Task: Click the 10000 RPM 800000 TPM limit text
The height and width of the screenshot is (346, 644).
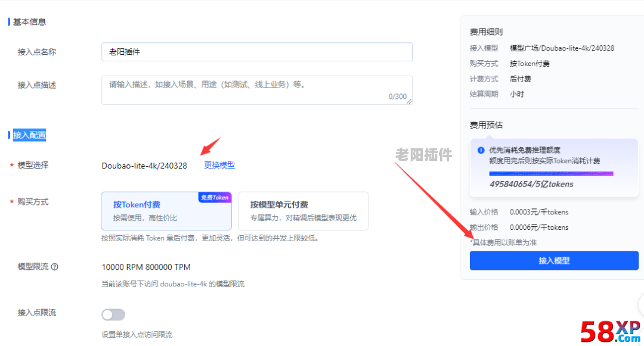Action: point(146,267)
